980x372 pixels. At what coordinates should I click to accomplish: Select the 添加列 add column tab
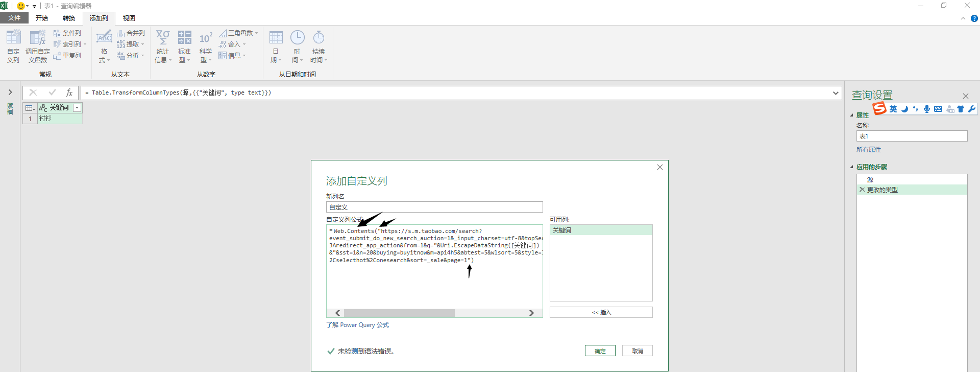[x=99, y=18]
